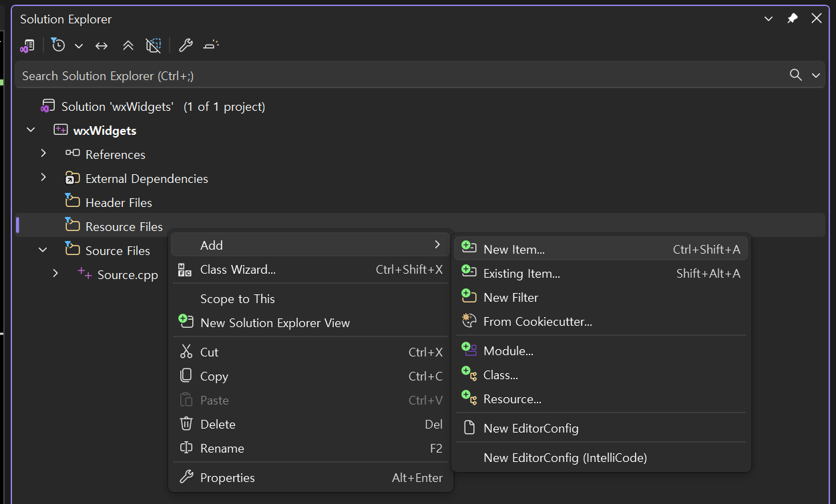Click the Properties wrench icon in toolbar

pyautogui.click(x=186, y=45)
